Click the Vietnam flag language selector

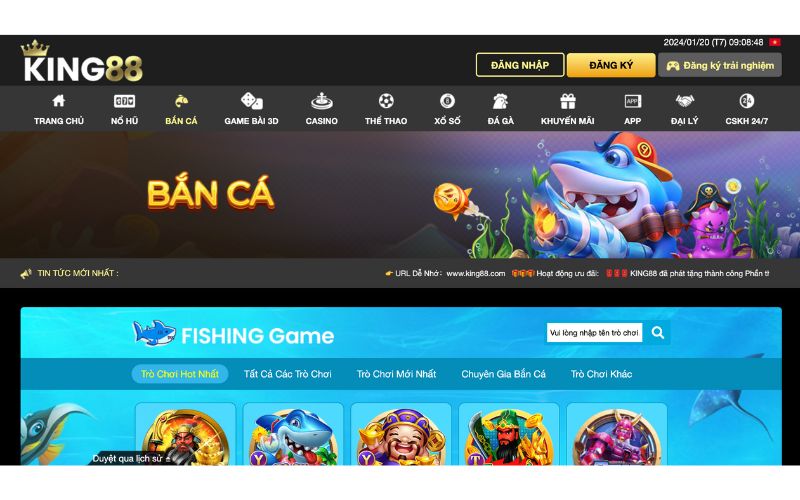click(775, 42)
